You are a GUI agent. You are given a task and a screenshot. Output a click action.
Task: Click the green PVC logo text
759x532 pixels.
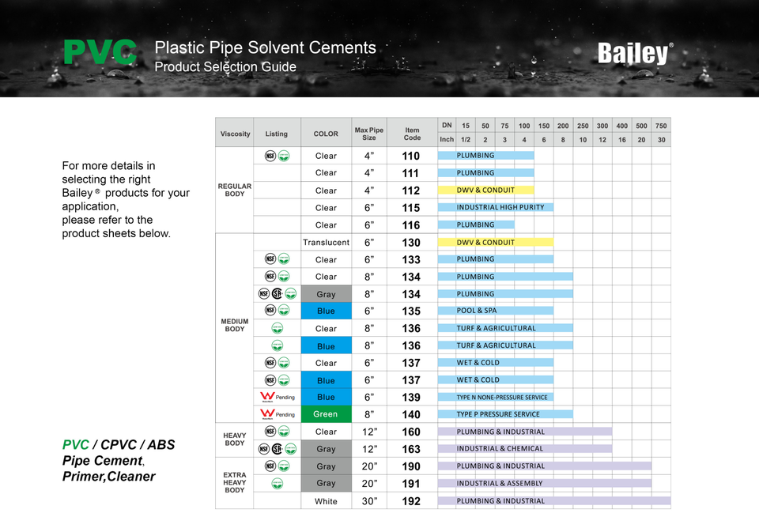click(x=100, y=52)
